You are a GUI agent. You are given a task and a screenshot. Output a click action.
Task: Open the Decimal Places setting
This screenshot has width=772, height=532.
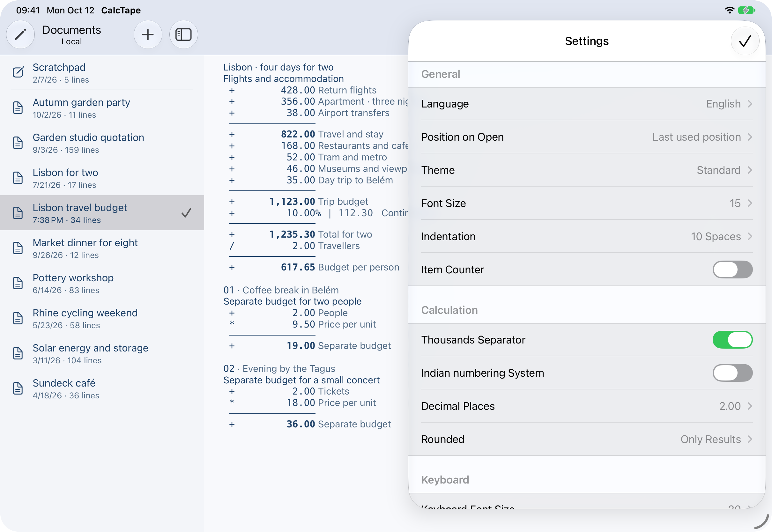pos(587,406)
